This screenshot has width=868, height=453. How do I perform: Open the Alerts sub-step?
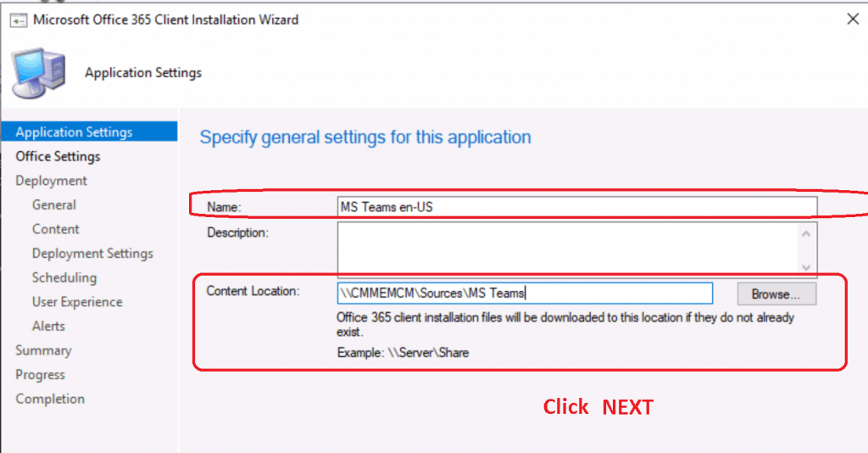(x=48, y=327)
